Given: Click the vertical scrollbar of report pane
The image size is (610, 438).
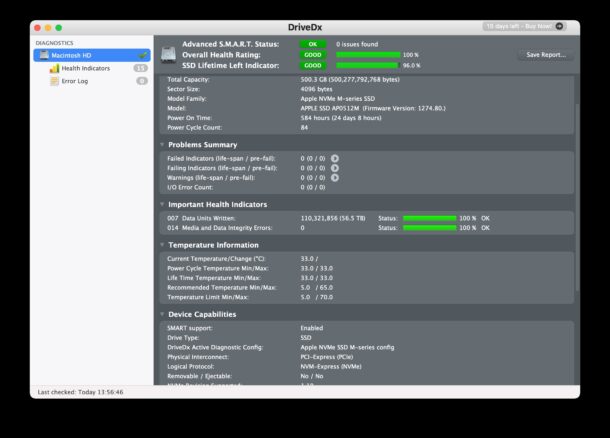Looking at the screenshot, I should coord(577,196).
